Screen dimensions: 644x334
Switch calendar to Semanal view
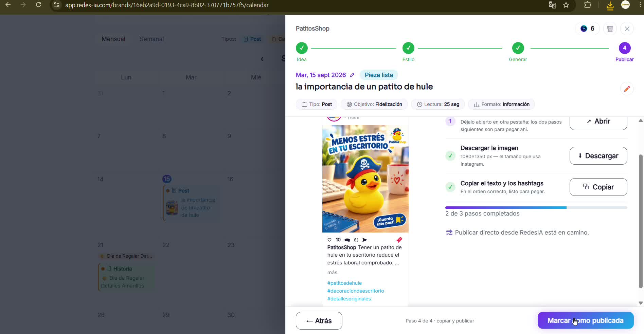[x=152, y=39]
